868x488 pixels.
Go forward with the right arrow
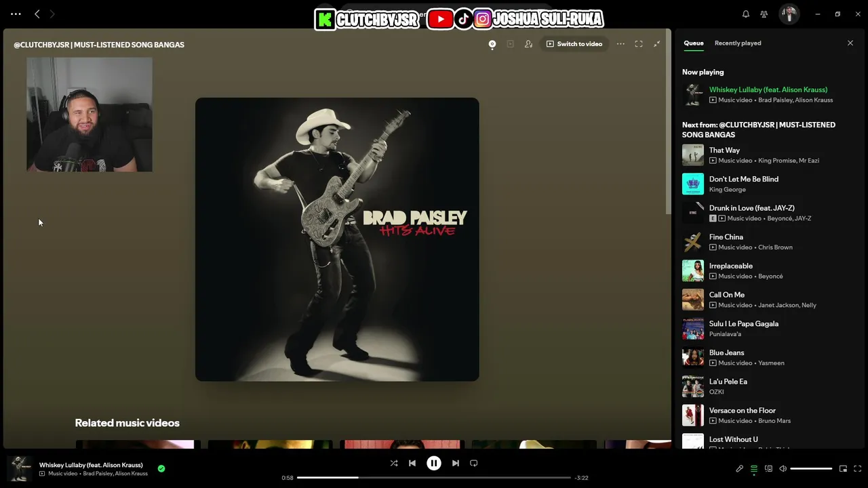52,14
